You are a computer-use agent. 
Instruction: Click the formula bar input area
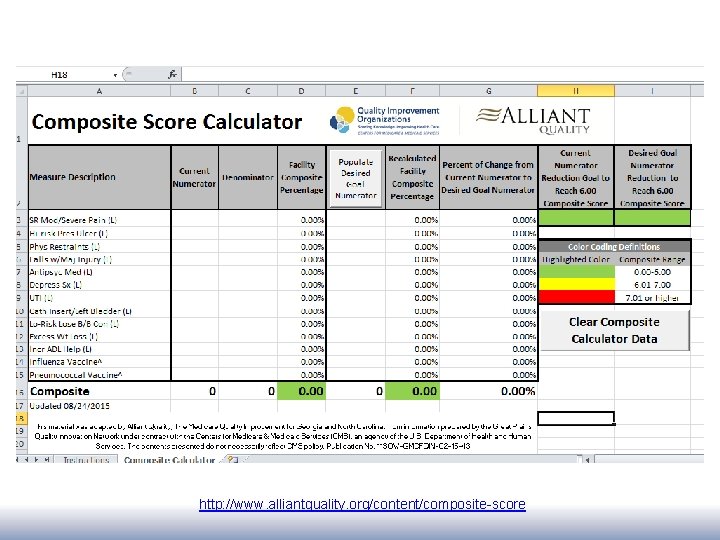442,74
